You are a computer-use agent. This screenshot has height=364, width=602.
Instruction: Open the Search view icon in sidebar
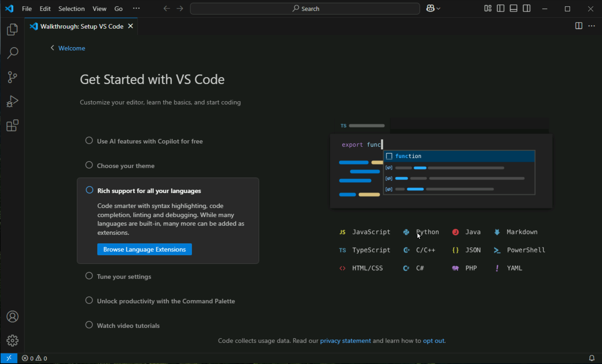(12, 53)
